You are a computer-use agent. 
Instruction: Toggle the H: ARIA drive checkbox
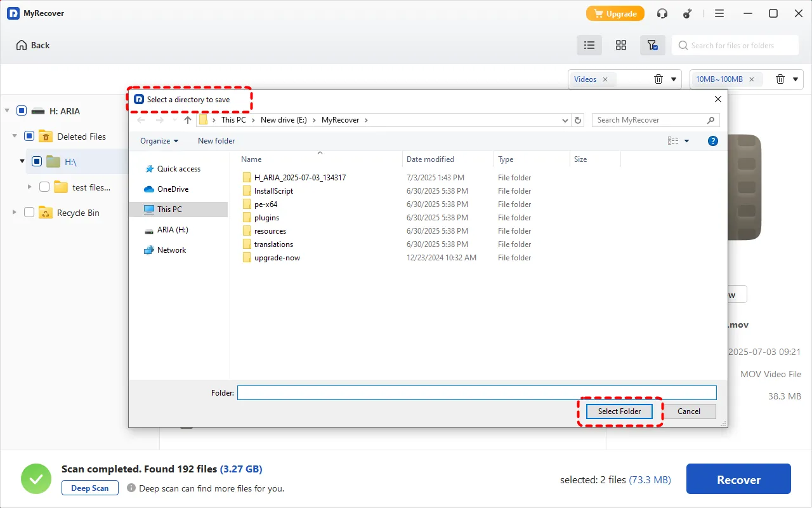click(22, 111)
